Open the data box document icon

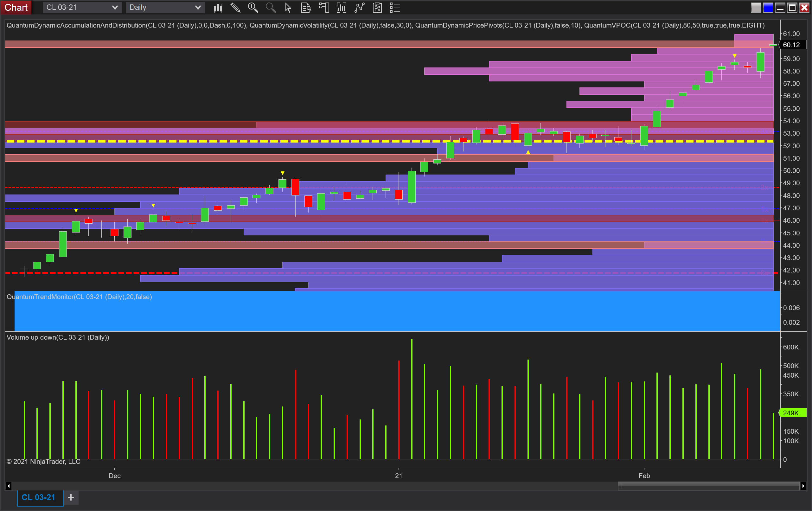[306, 7]
